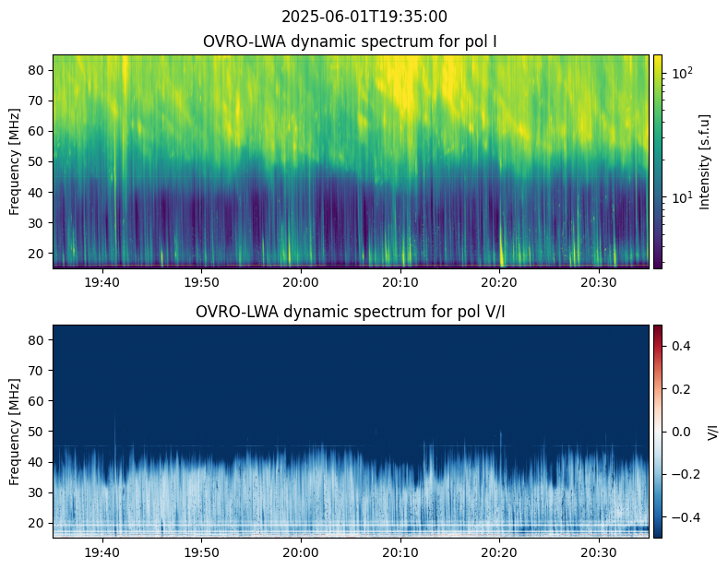Click the Intensity colorbar beside the upper plot
The width and height of the screenshot is (728, 569).
[x=658, y=161]
